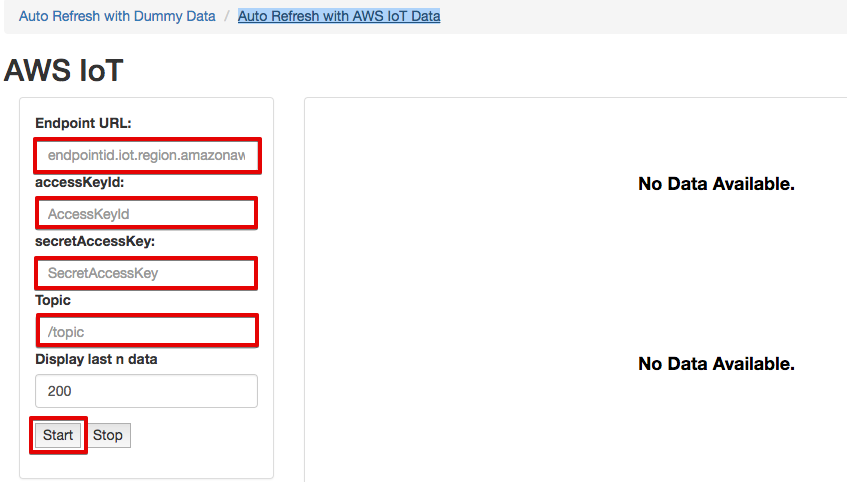Screen dimensions: 847x482
Task: Open Auto Refresh with AWS IoT Data link
Action: (x=339, y=16)
